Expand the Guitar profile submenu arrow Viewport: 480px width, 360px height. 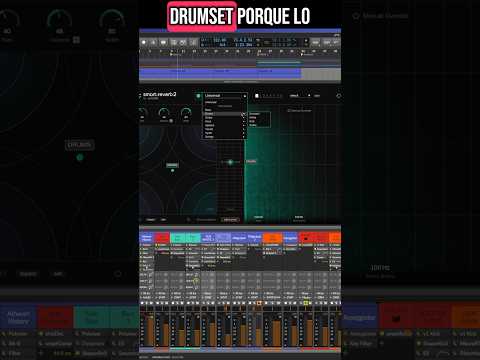tap(244, 118)
